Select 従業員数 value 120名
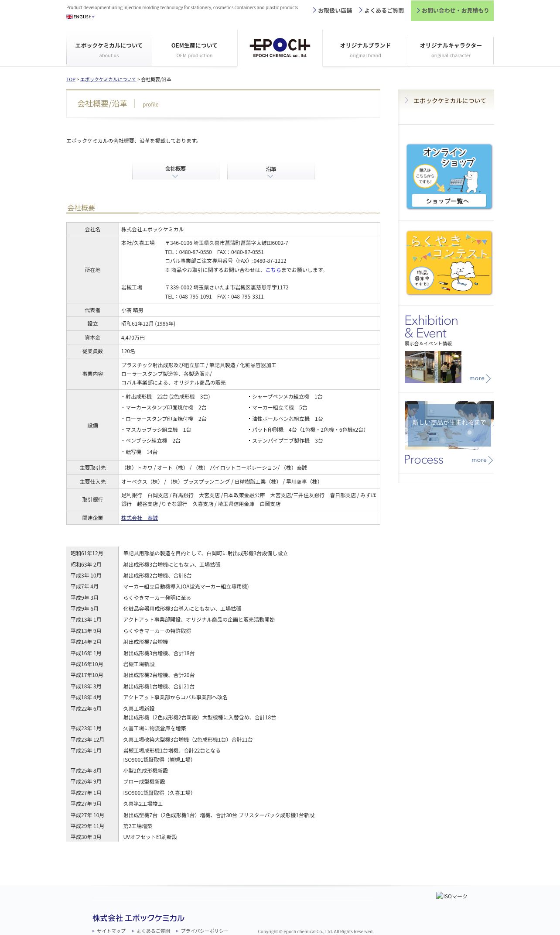Viewport: 560px width, 935px height. coord(128,351)
